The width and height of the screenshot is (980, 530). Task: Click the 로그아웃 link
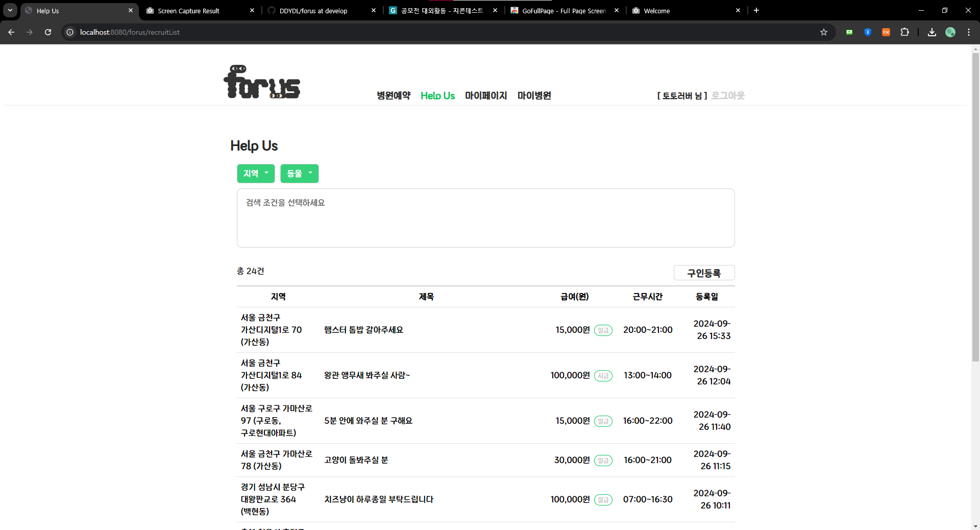tap(728, 95)
